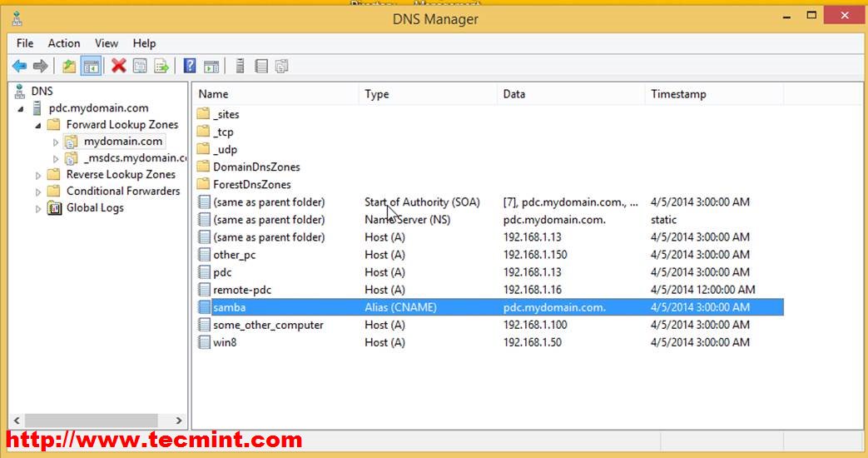Screen dimensions: 868x458
Task: Select Forward Lookup Zones folder
Action: click(x=122, y=125)
